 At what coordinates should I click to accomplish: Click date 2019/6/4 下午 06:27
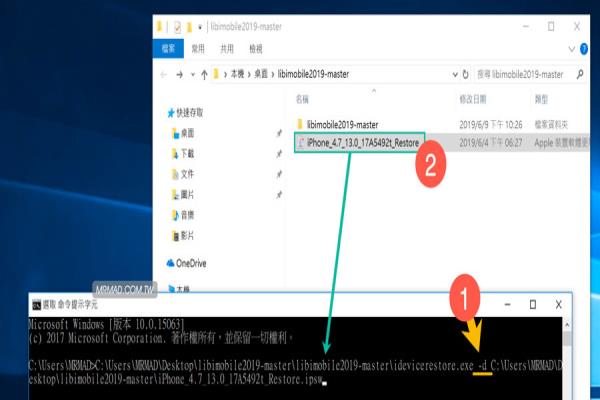[491, 143]
